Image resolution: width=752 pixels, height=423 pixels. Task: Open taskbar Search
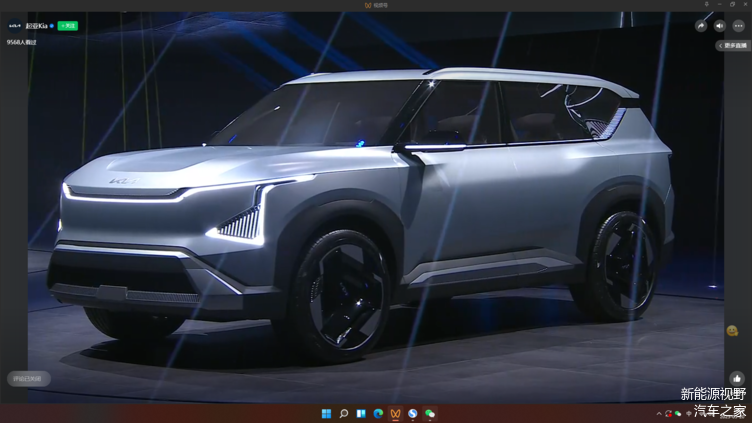click(x=343, y=413)
